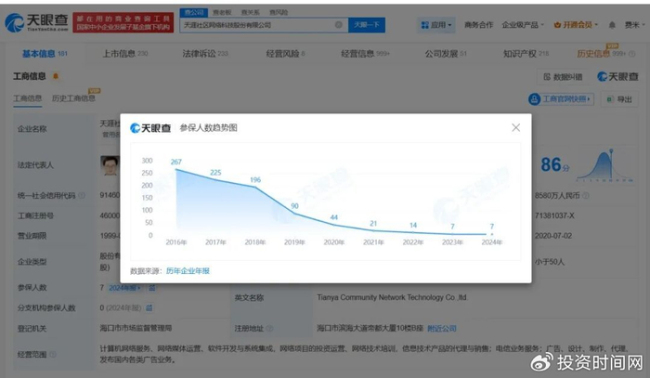Image resolution: width=650 pixels, height=378 pixels.
Task: Open the 商务合作 link
Action: [478, 25]
